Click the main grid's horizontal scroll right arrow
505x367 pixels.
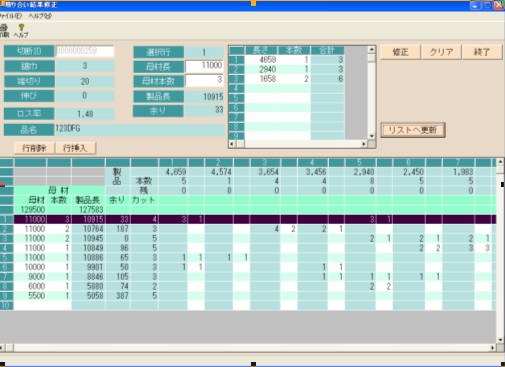click(493, 348)
